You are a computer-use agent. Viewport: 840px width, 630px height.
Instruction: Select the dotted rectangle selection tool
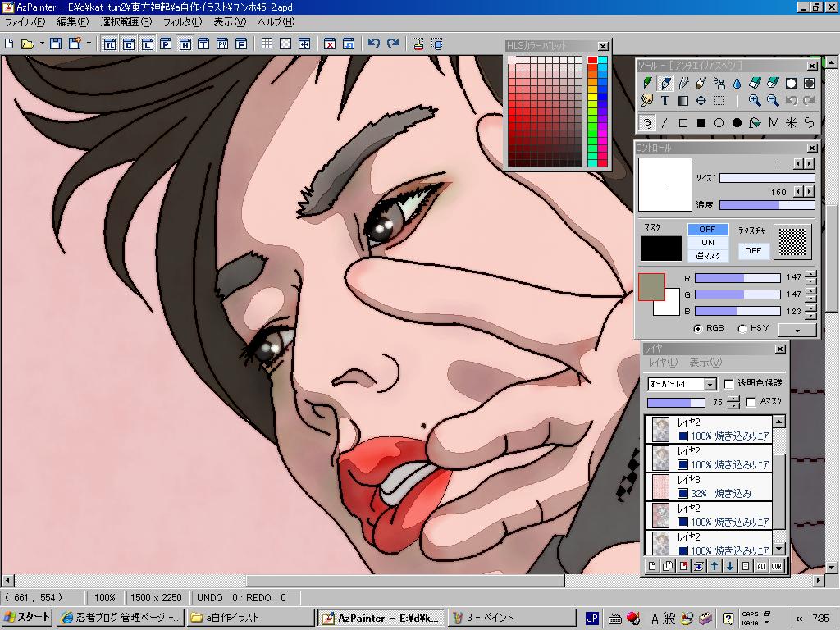pos(719,101)
